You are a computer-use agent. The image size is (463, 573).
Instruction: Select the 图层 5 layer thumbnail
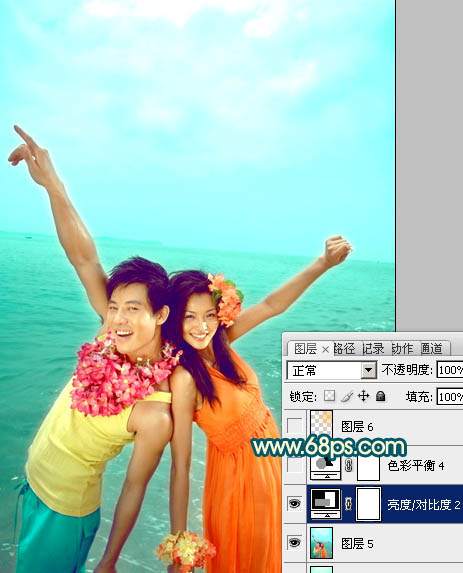322,543
